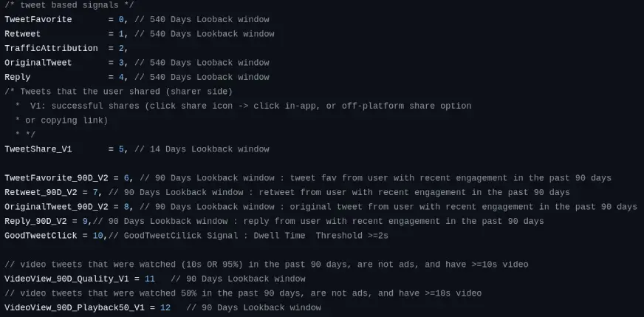Click the TweetFavorite_90D_V2 identifier

click(x=56, y=178)
